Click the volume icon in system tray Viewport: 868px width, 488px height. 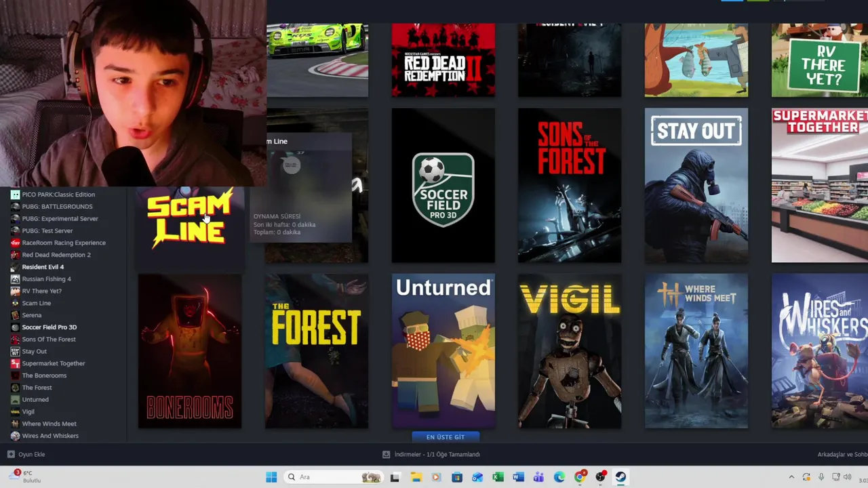tap(847, 477)
